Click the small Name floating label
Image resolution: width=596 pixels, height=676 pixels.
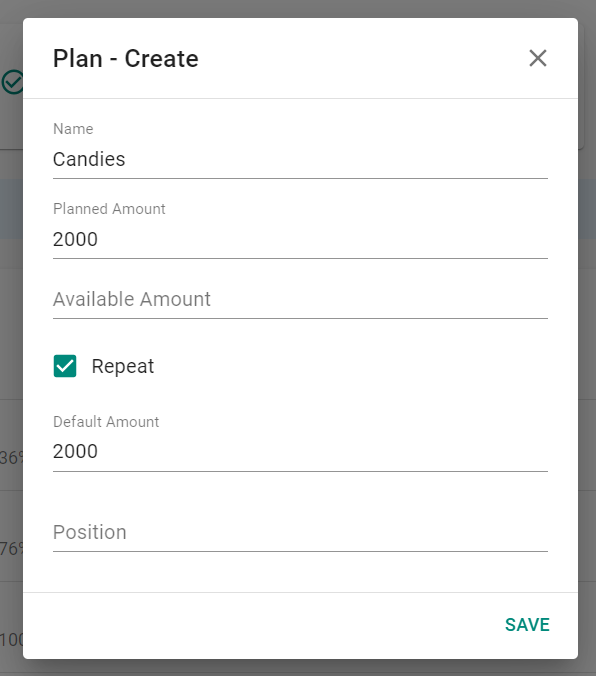pyautogui.click(x=73, y=129)
